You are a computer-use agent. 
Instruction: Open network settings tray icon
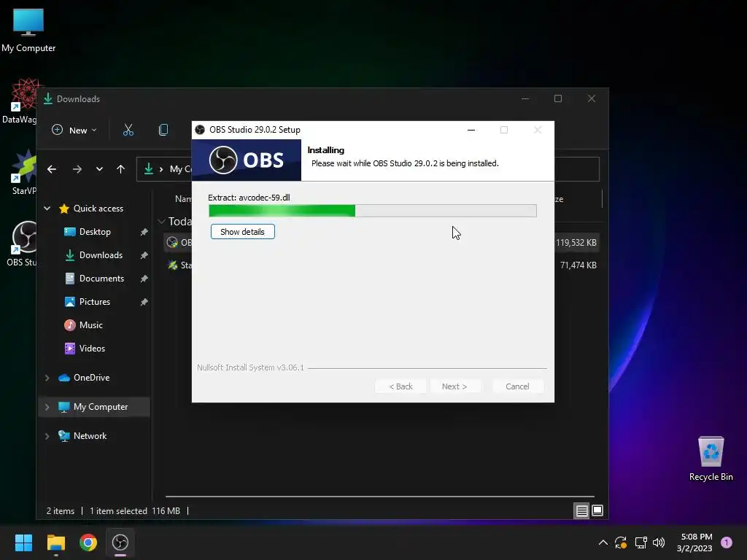click(640, 542)
